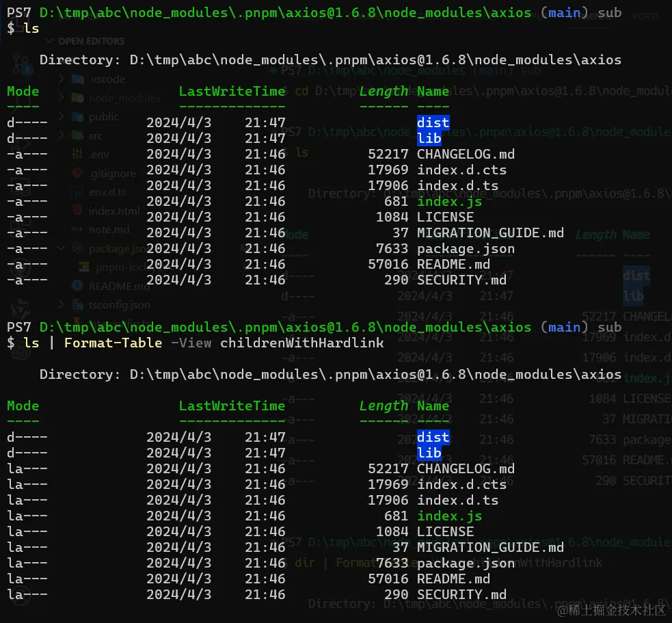The width and height of the screenshot is (672, 623).
Task: Open Source Control icon in background VS Code
Action: 20,64
